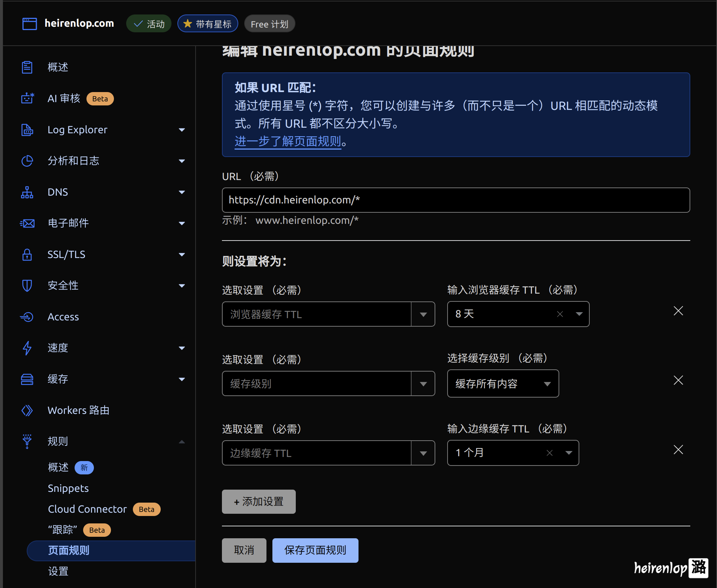717x588 pixels.
Task: Remove the 缓存级别 setting row
Action: click(x=678, y=380)
